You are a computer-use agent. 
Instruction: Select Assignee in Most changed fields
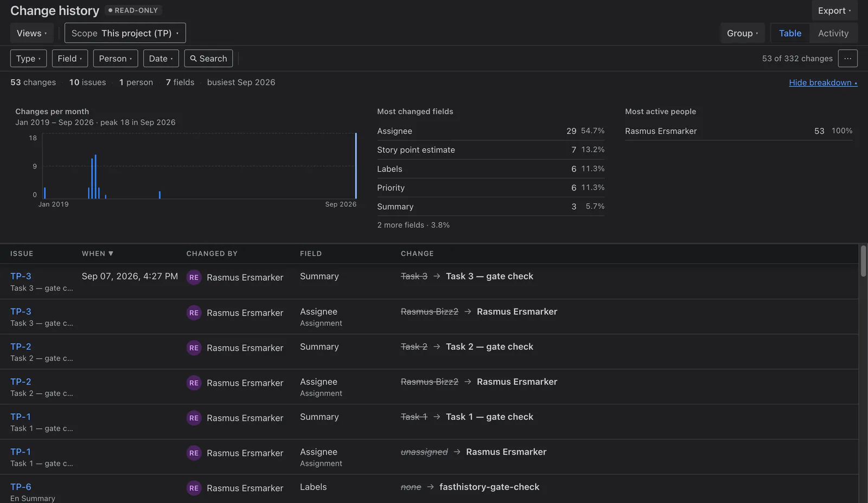coord(490,131)
